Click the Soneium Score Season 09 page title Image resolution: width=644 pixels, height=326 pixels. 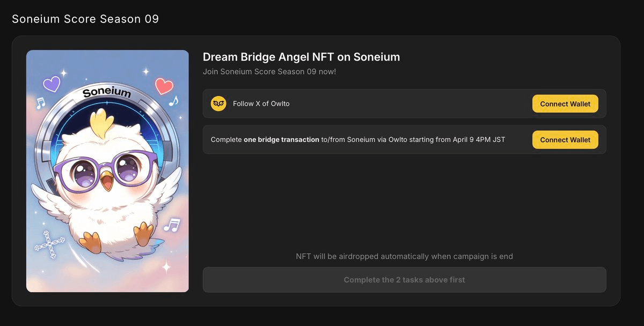pyautogui.click(x=85, y=19)
